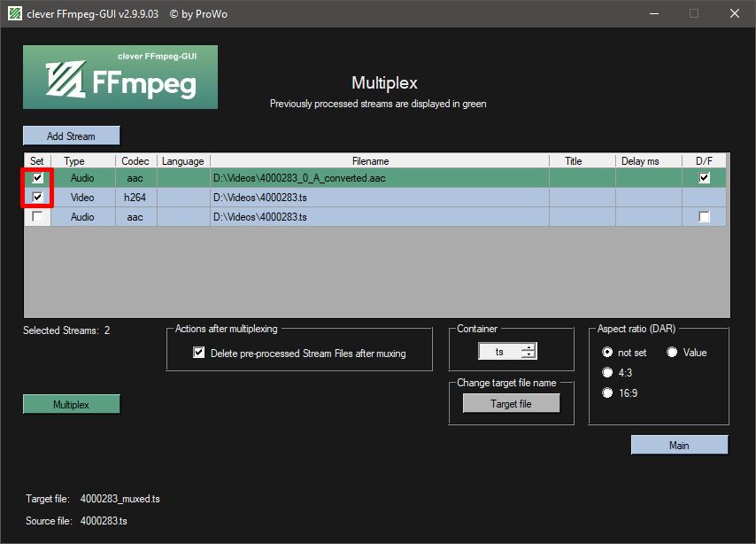The image size is (756, 544).
Task: Click the Type column header
Action: click(83, 160)
